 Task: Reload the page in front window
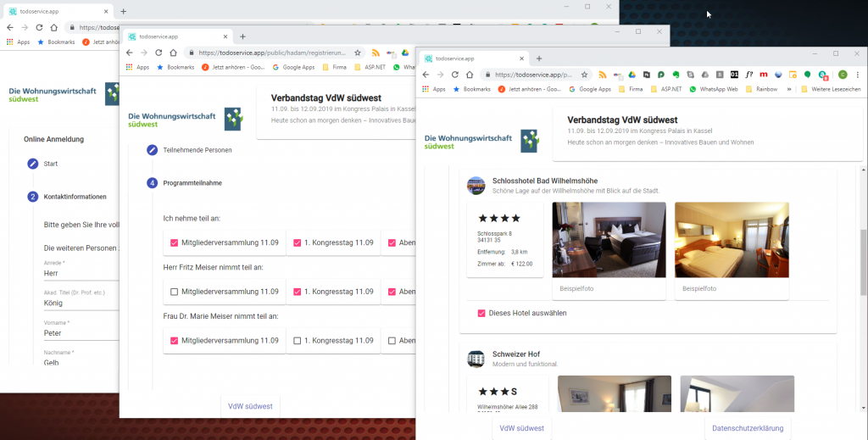coord(455,75)
